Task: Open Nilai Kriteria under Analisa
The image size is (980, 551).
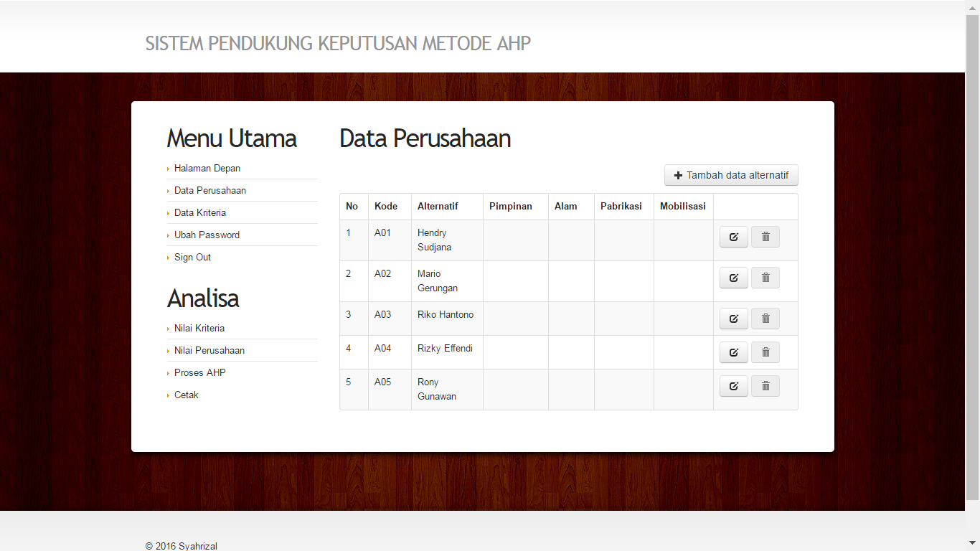Action: pyautogui.click(x=199, y=329)
